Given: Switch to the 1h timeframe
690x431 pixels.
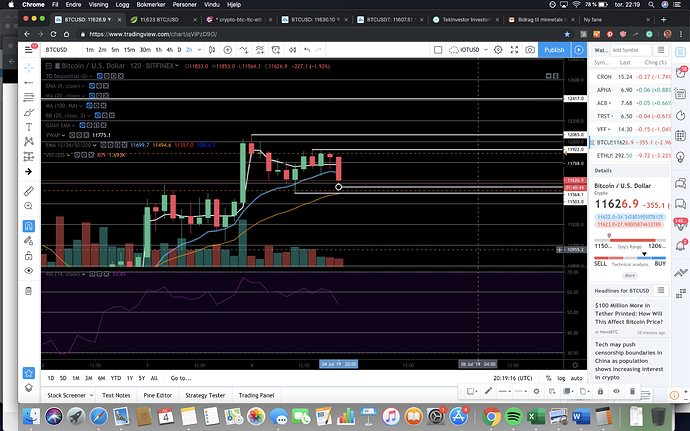Looking at the screenshot, I should (158, 50).
